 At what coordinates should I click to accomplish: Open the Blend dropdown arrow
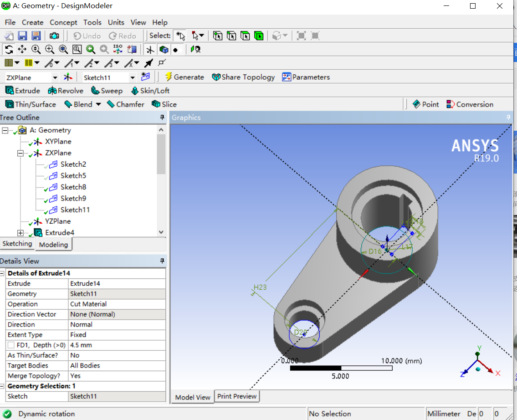coord(98,104)
